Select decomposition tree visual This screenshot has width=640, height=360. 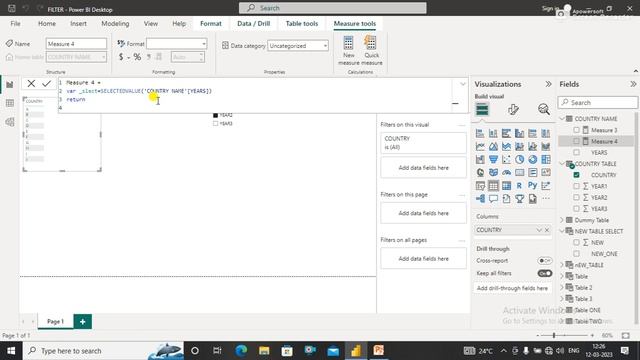(480, 199)
